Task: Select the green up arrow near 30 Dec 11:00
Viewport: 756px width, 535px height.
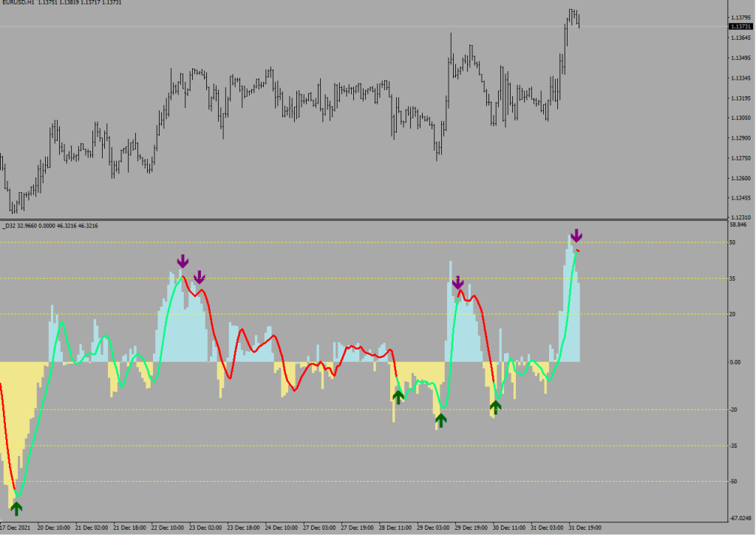Action: click(495, 406)
